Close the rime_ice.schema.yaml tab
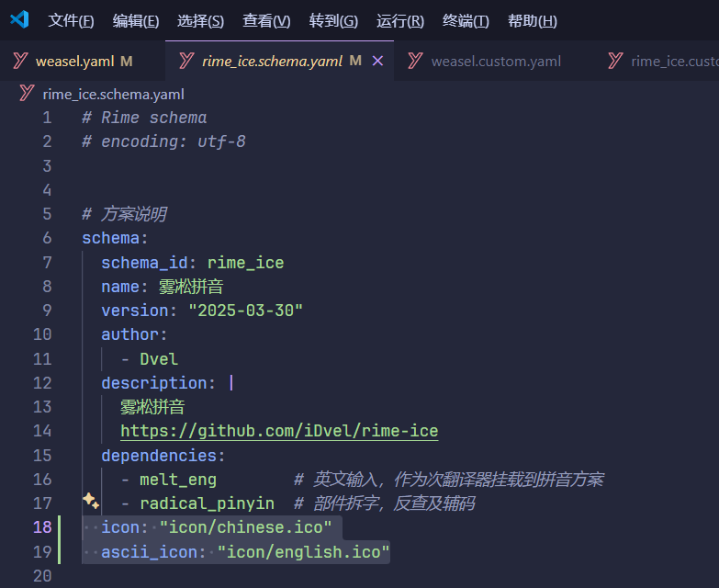Screen dimensions: 719x588 point(377,62)
